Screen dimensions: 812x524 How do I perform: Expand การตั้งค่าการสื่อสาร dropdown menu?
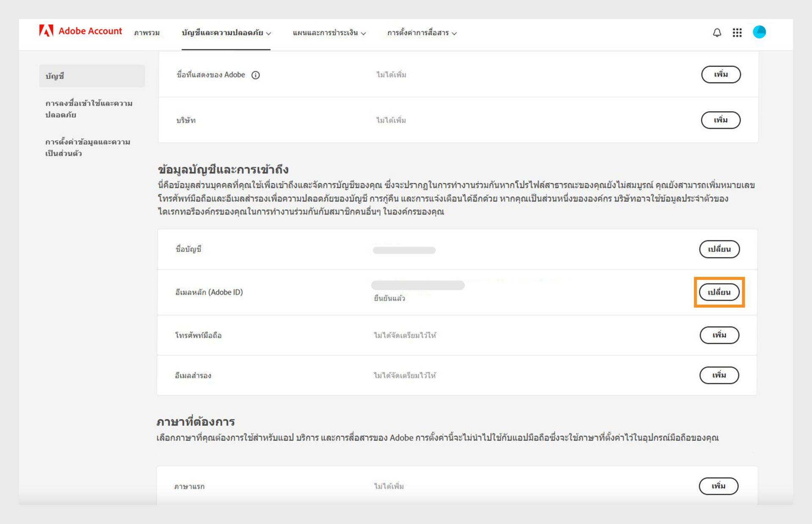[x=422, y=33]
